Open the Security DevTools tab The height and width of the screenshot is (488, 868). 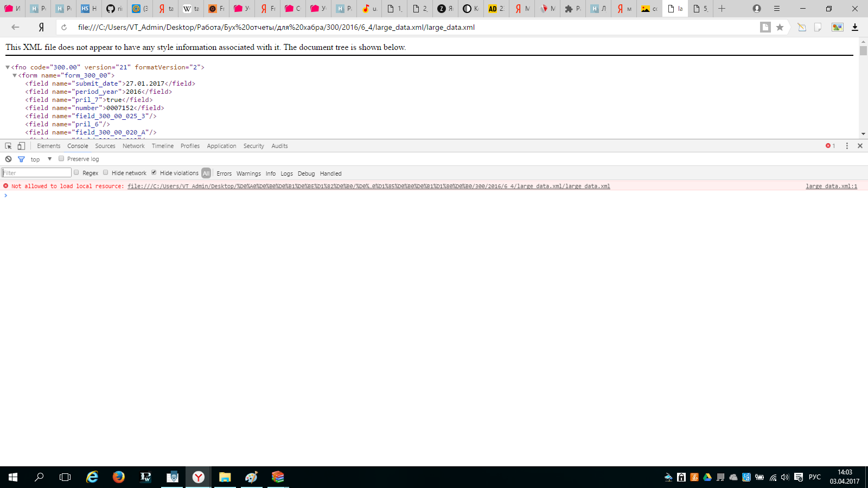tap(254, 146)
